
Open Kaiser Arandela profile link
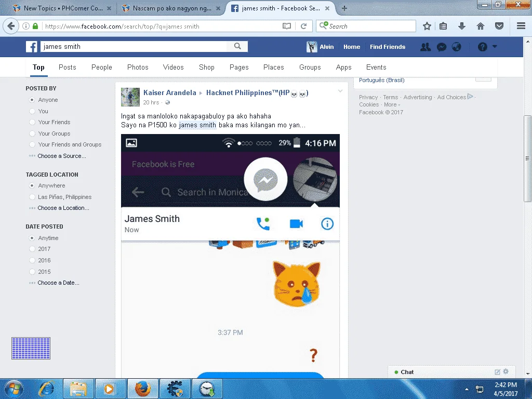click(170, 92)
